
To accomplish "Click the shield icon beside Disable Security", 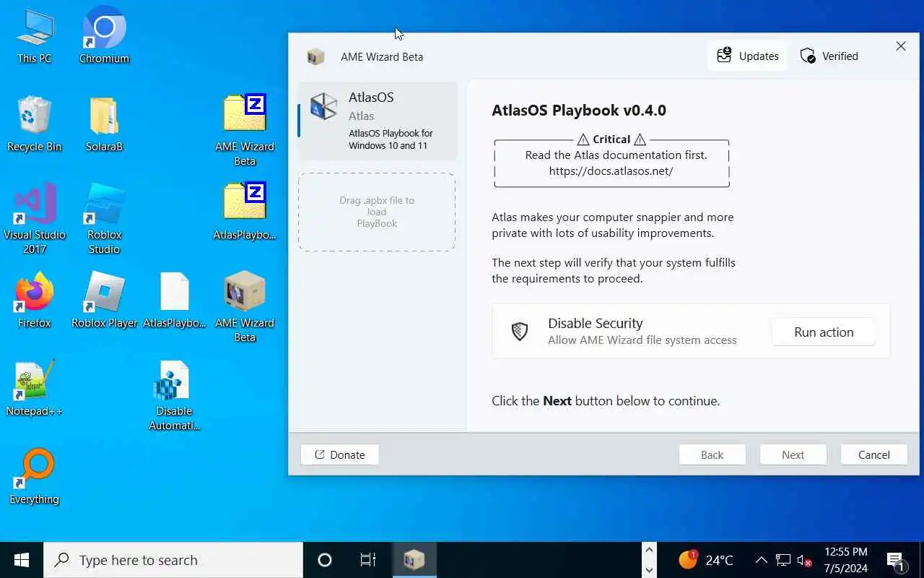I will click(x=520, y=332).
